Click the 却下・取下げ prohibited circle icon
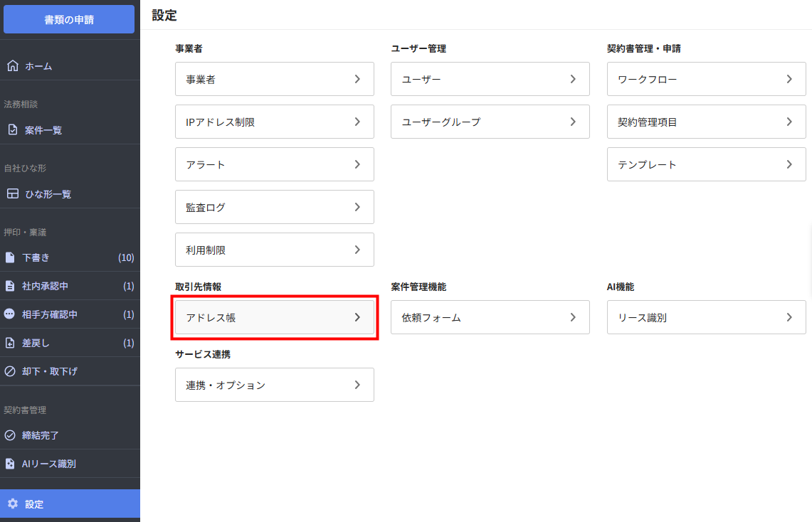The height and width of the screenshot is (522, 812). (x=10, y=371)
